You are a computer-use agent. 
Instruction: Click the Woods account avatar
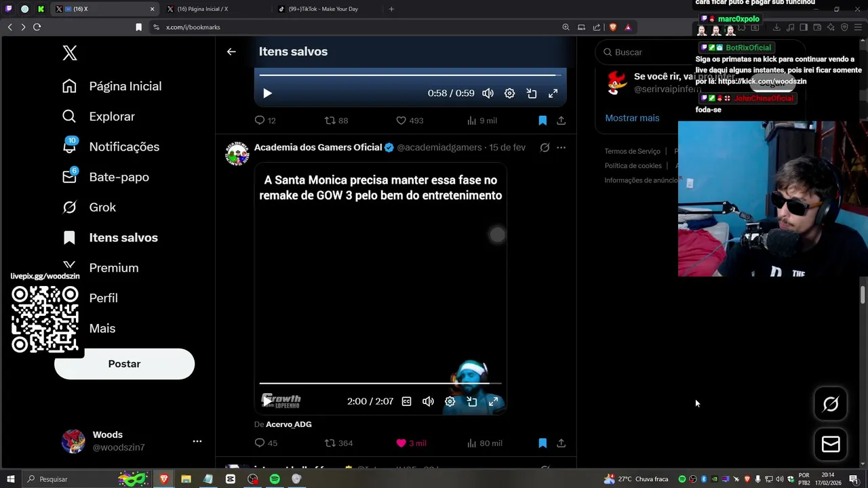[73, 441]
